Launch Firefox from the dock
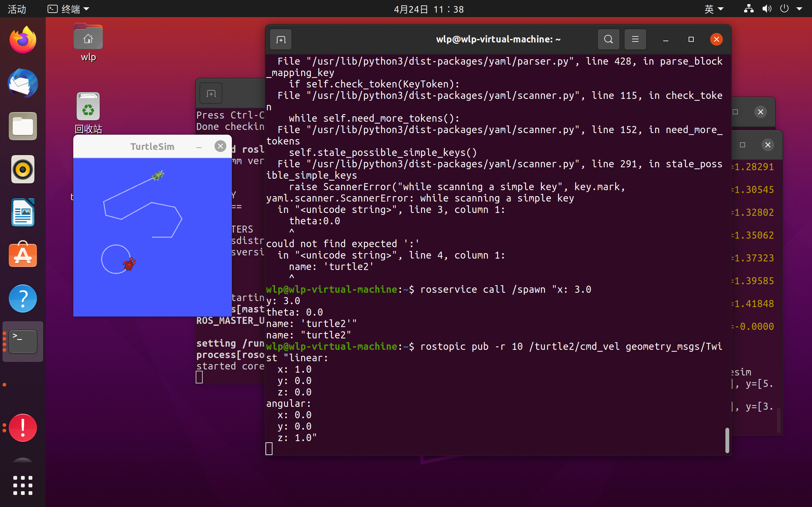Viewport: 812px width, 507px height. click(23, 40)
